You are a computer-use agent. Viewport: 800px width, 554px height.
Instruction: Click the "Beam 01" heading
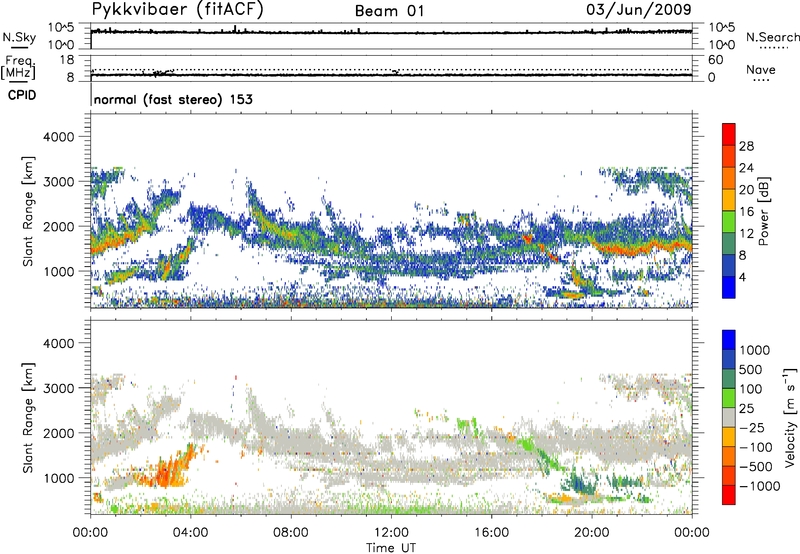[x=390, y=11]
